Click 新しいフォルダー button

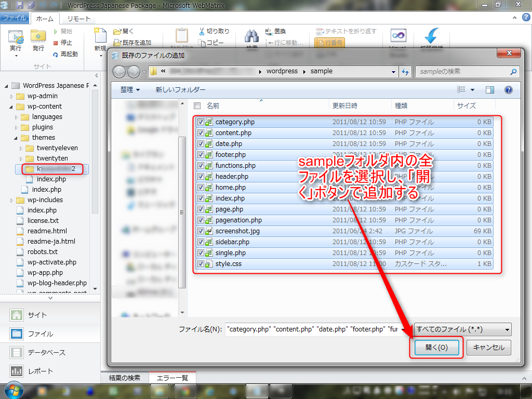point(180,90)
